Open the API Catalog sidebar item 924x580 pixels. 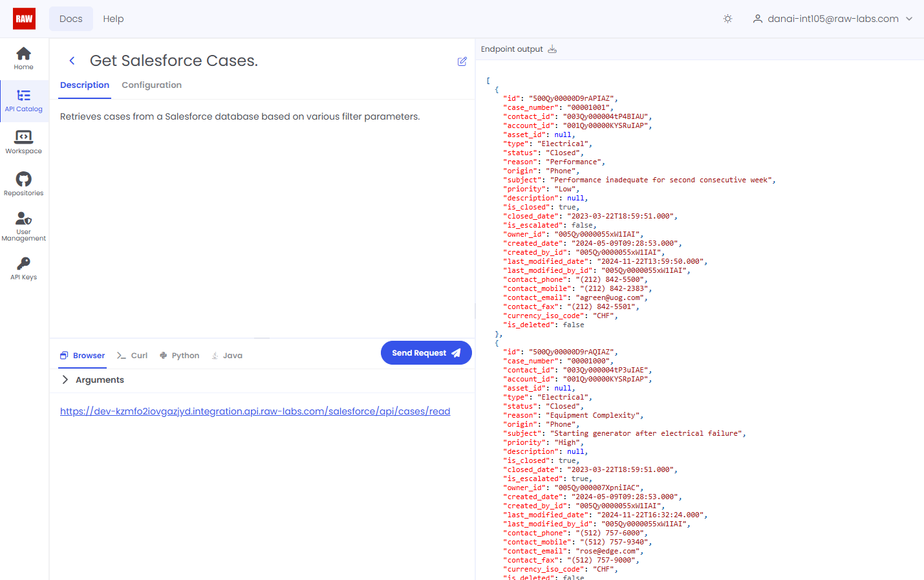[x=24, y=101]
